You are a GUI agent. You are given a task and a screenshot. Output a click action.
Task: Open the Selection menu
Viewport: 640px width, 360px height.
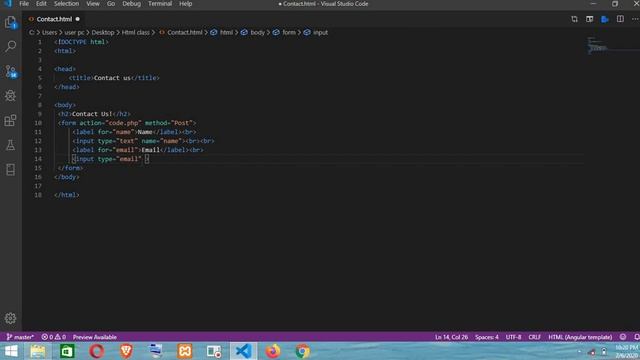click(x=67, y=4)
